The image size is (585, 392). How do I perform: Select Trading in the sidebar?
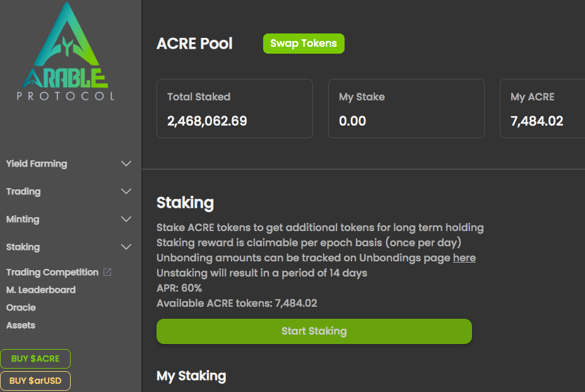(23, 191)
